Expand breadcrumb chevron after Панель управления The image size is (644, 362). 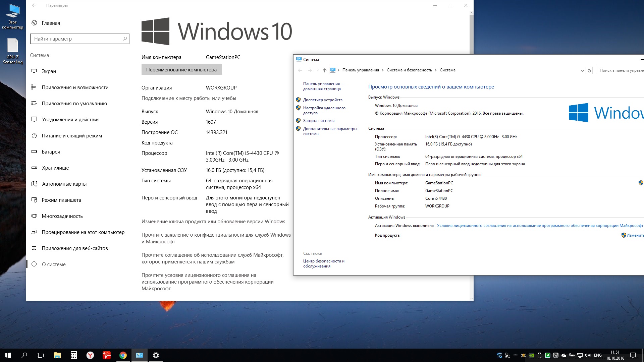383,70
